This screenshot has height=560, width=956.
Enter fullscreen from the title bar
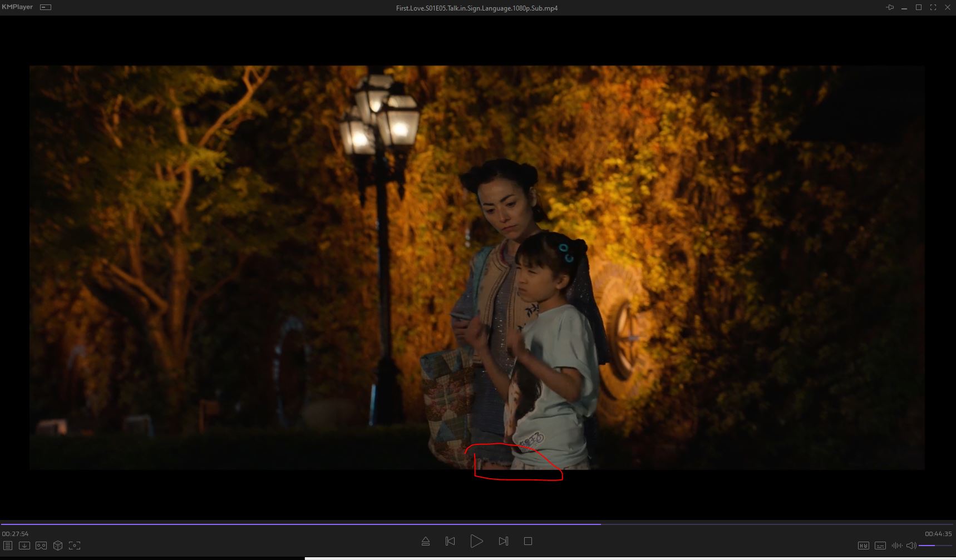tap(933, 7)
